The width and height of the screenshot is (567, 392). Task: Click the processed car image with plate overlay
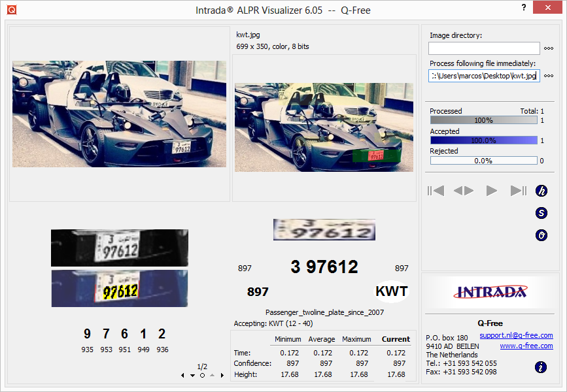point(324,127)
